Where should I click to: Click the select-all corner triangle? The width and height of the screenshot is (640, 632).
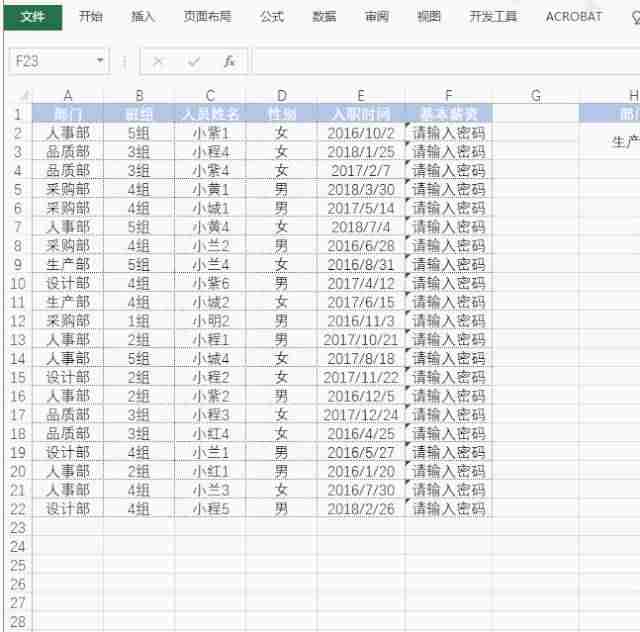(x=25, y=96)
